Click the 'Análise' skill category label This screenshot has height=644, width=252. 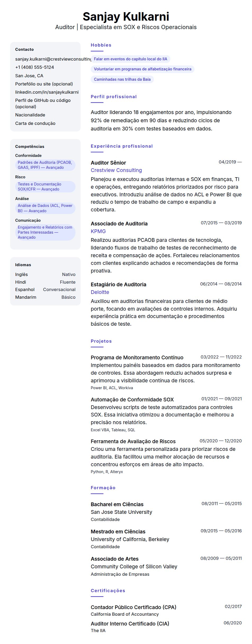pos(22,199)
